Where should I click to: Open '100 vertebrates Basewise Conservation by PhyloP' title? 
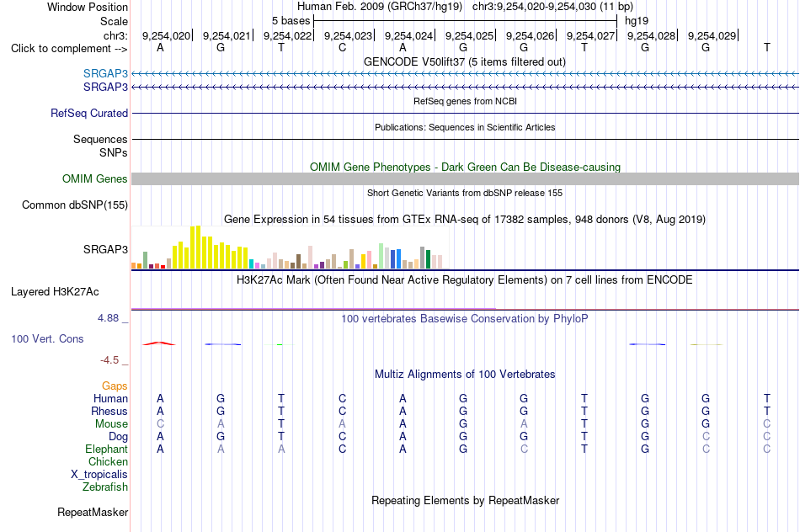click(465, 319)
